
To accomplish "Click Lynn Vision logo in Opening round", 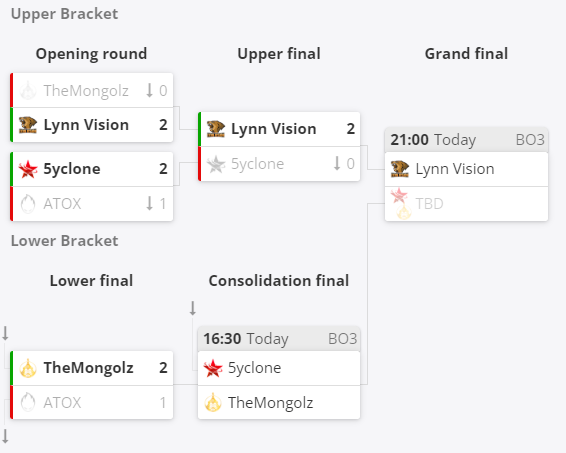I will point(28,125).
